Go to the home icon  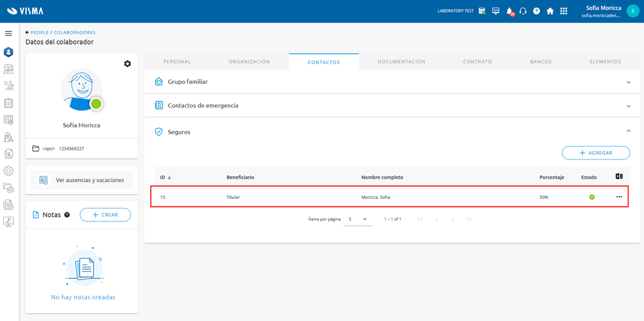click(550, 11)
